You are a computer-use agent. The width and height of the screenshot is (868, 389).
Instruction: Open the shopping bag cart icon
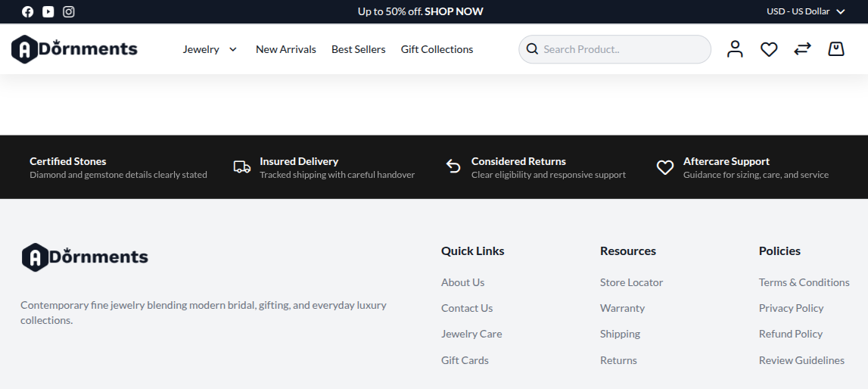pyautogui.click(x=836, y=49)
